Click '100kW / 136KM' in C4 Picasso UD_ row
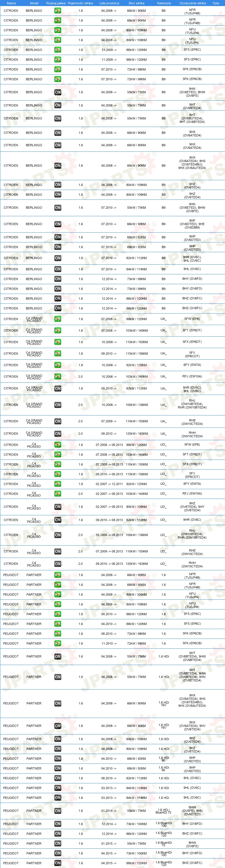Viewport: 225px width, 868px height. pyautogui.click(x=136, y=535)
